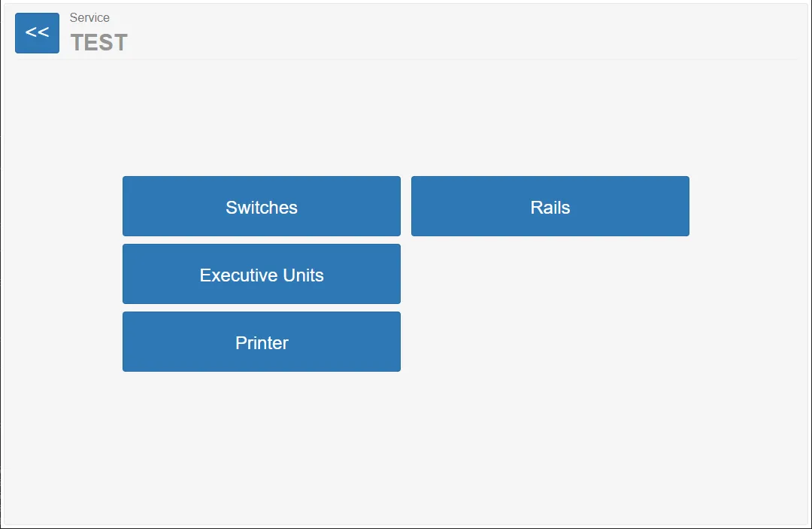Open the Printer test
This screenshot has height=529, width=812.
tap(262, 342)
